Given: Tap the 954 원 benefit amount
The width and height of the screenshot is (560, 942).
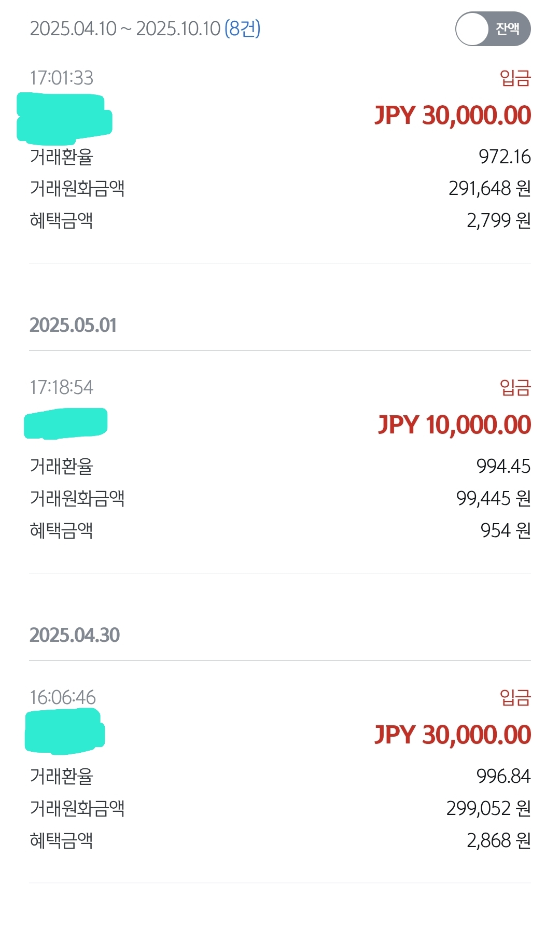Looking at the screenshot, I should click(505, 530).
